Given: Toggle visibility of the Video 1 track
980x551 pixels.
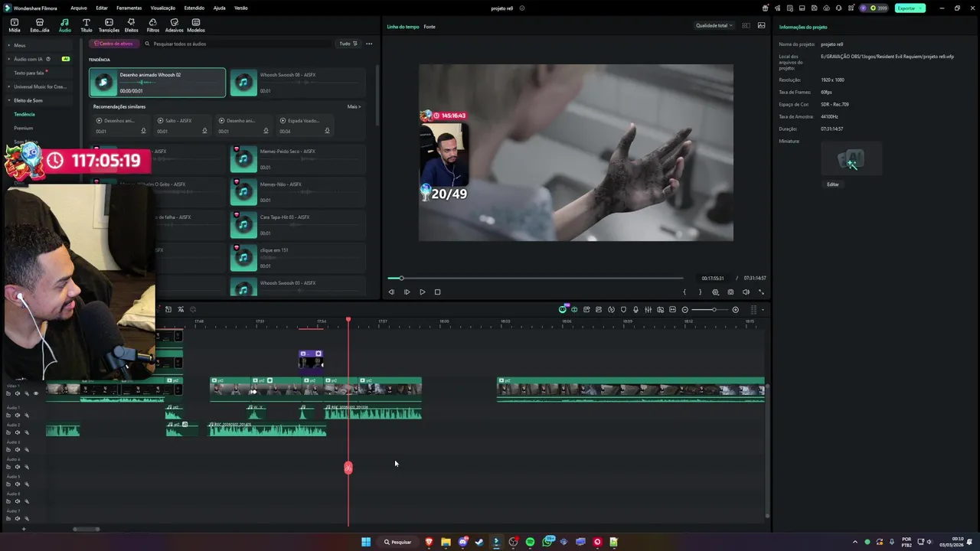Looking at the screenshot, I should point(35,393).
